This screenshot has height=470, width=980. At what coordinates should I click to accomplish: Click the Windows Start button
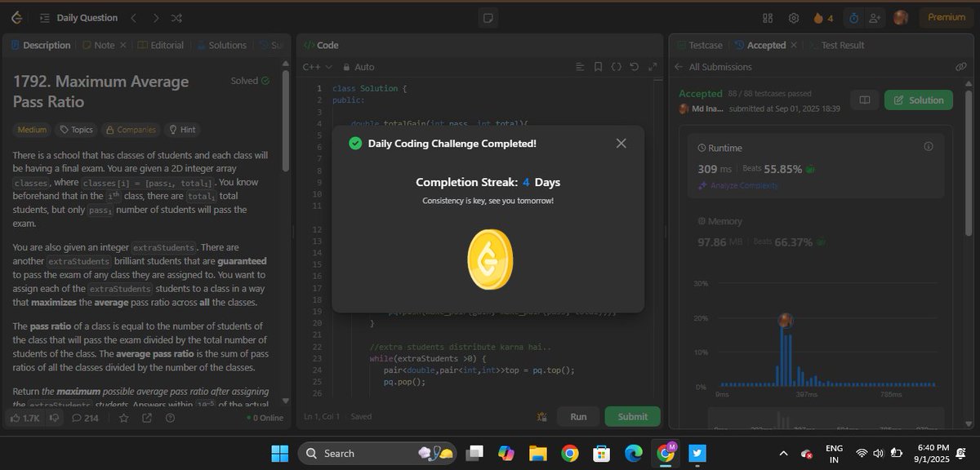click(x=279, y=453)
